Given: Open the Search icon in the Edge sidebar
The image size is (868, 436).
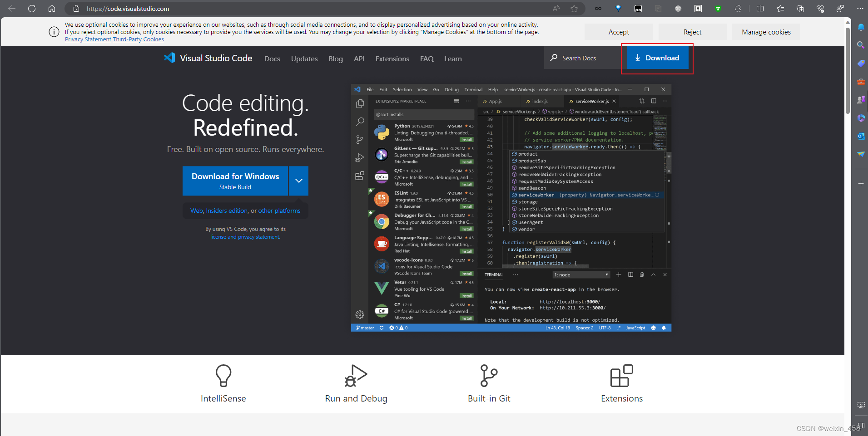Looking at the screenshot, I should coord(861,45).
